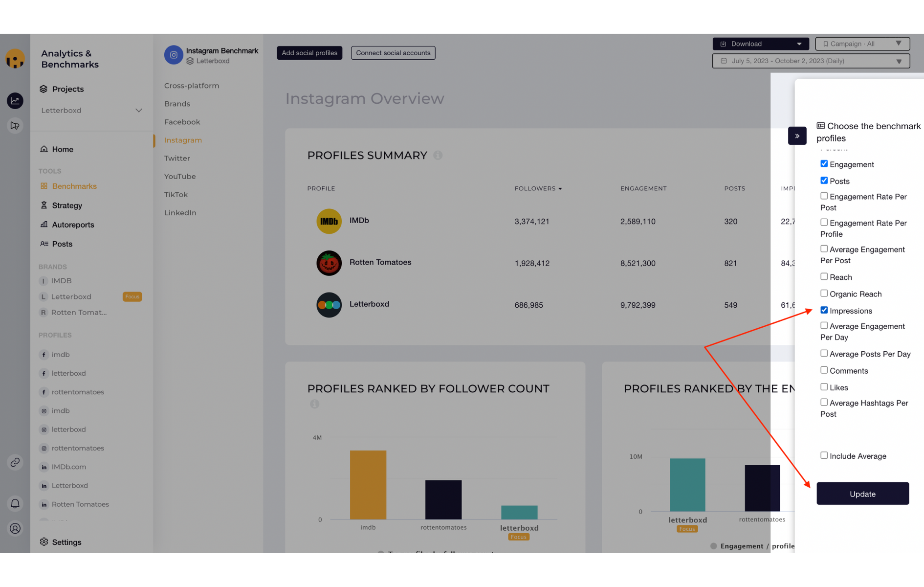The height and width of the screenshot is (587, 924).
Task: Click the IMDB brand badge icon
Action: click(x=44, y=281)
